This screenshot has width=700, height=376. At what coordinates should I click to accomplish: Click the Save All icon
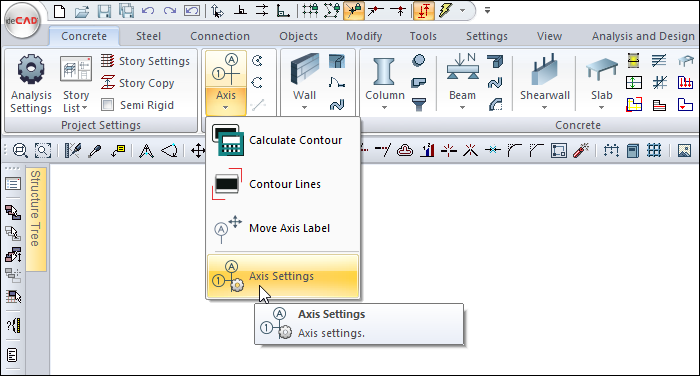126,11
